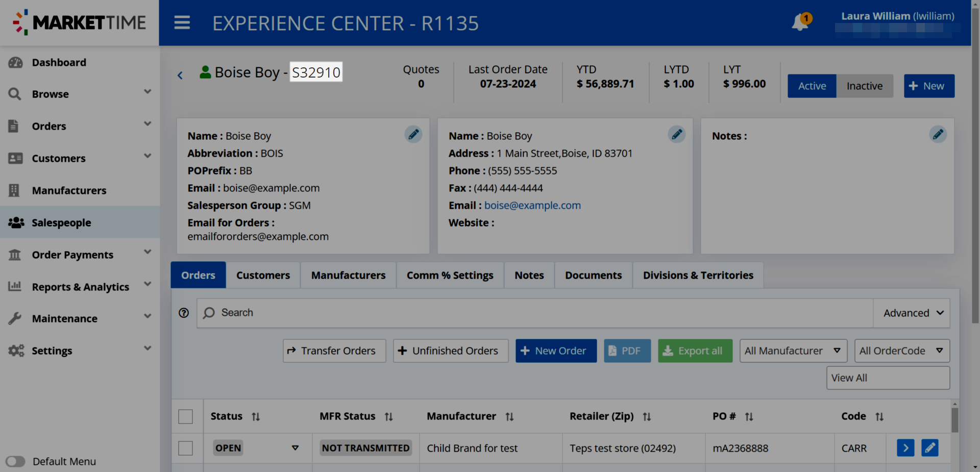Open the notification bell
The width and height of the screenshot is (980, 472).
pos(800,22)
